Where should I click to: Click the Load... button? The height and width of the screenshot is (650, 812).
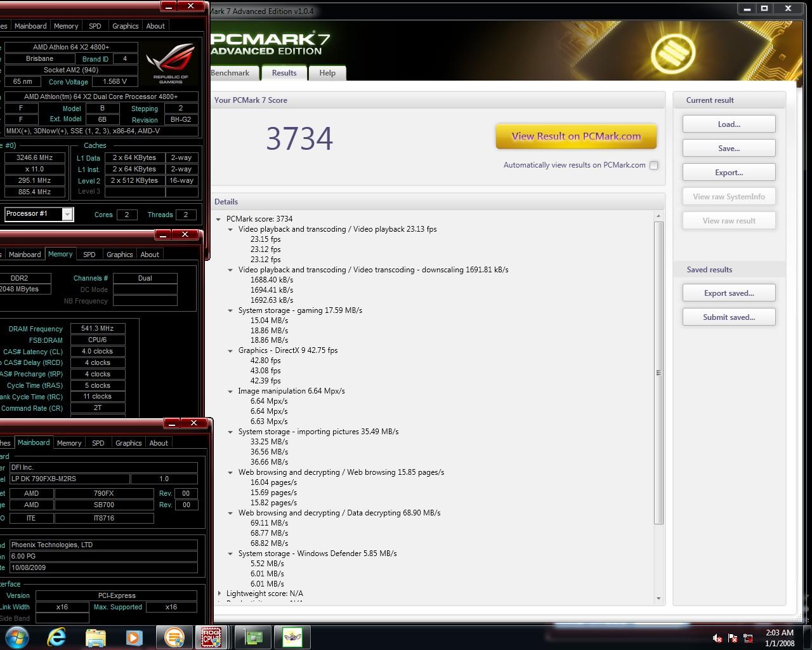tap(729, 124)
